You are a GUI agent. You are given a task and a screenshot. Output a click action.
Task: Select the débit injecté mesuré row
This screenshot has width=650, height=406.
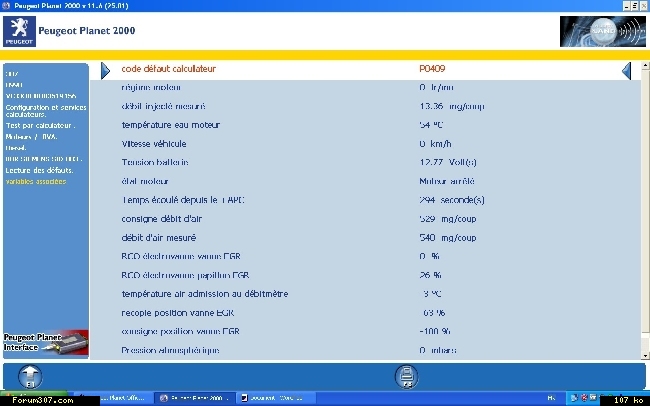coord(365,106)
